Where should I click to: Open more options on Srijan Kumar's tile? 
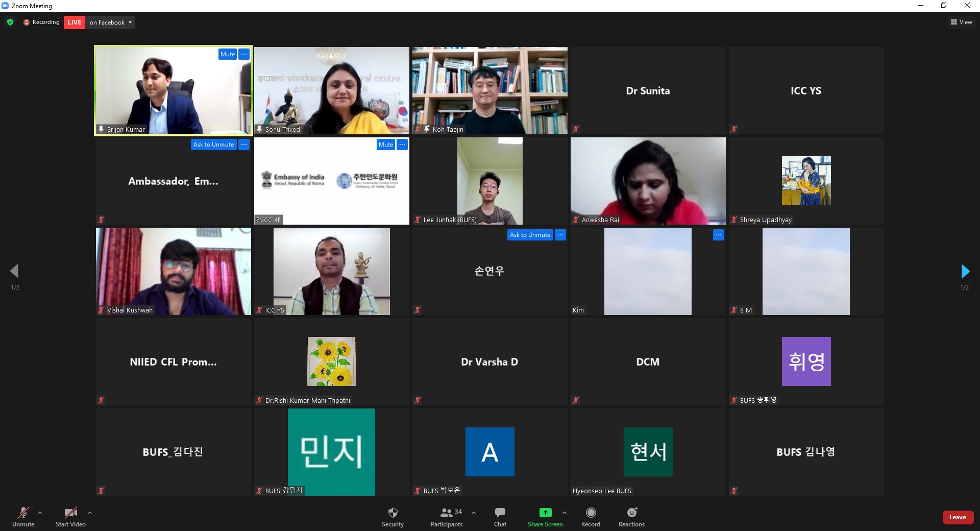pyautogui.click(x=244, y=54)
